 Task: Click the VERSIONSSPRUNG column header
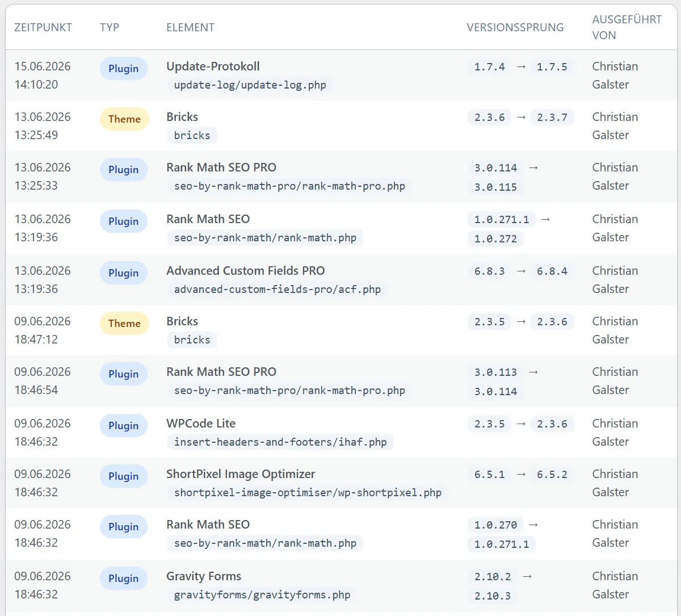coord(515,27)
